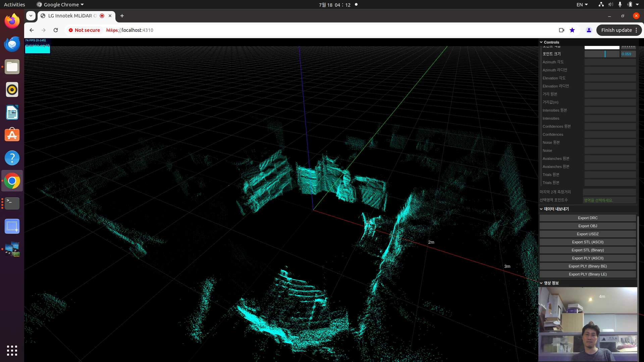Click the network status tray icon

click(601, 5)
